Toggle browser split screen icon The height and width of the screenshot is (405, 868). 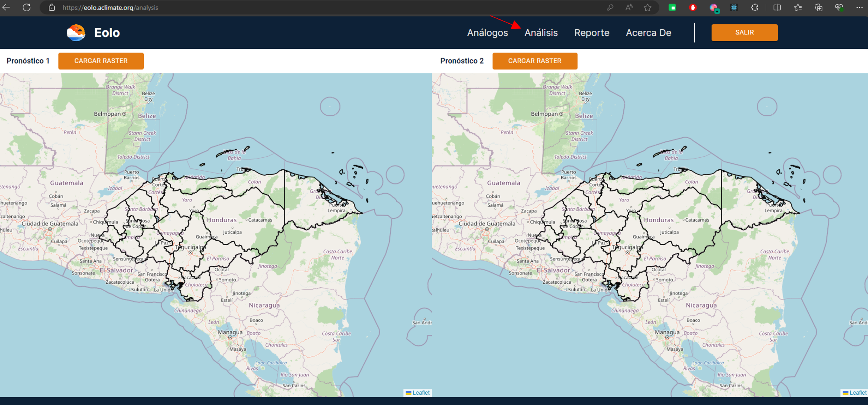pyautogui.click(x=777, y=7)
